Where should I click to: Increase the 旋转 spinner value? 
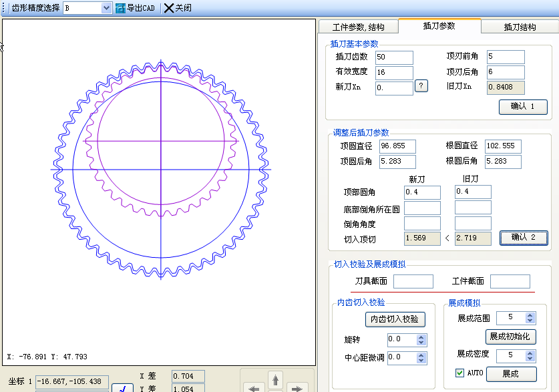tap(421, 337)
